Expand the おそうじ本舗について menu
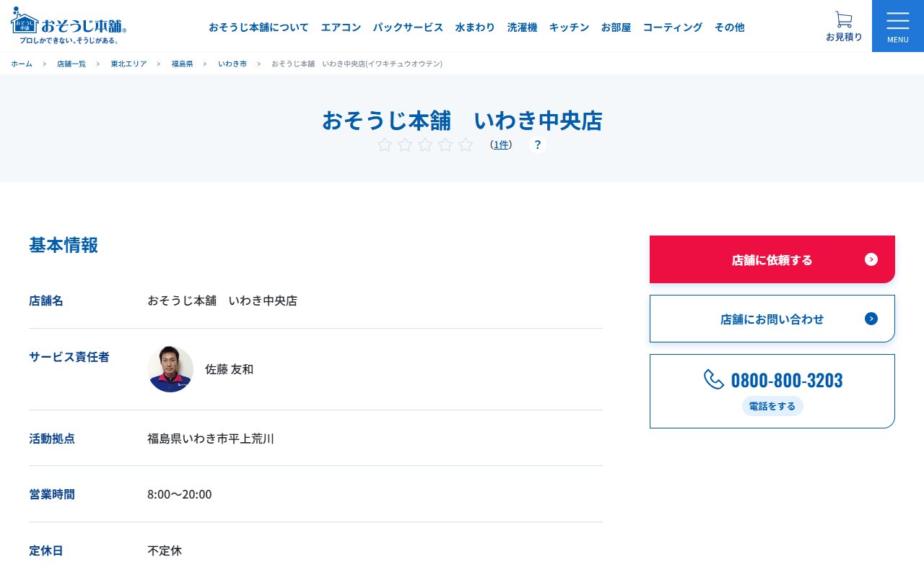The image size is (924, 578). point(258,27)
